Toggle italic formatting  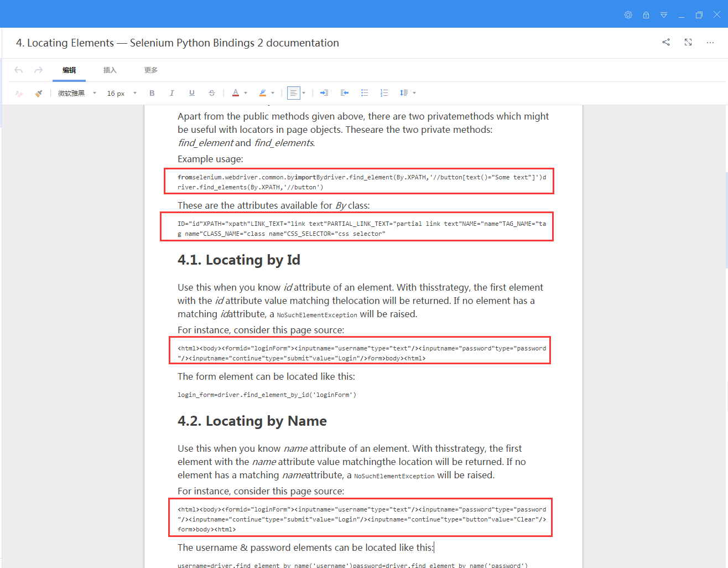[x=172, y=93]
